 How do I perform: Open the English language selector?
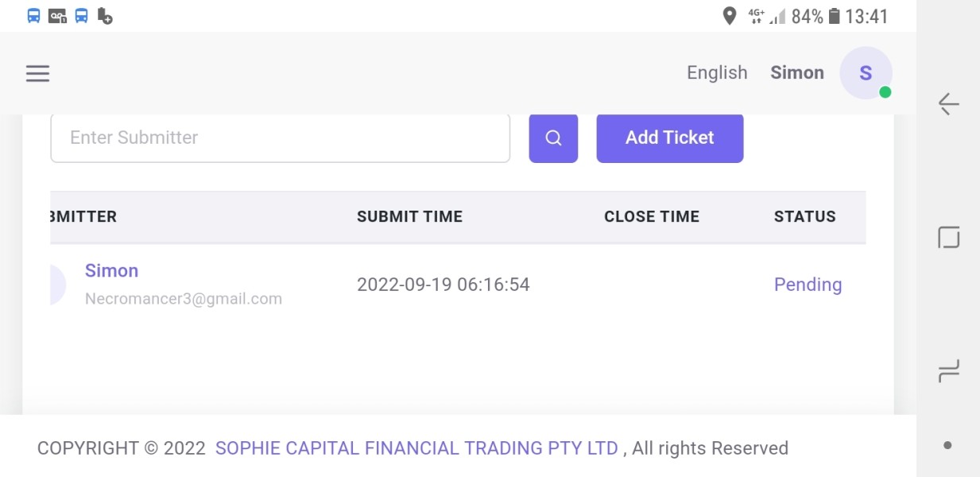pos(717,73)
